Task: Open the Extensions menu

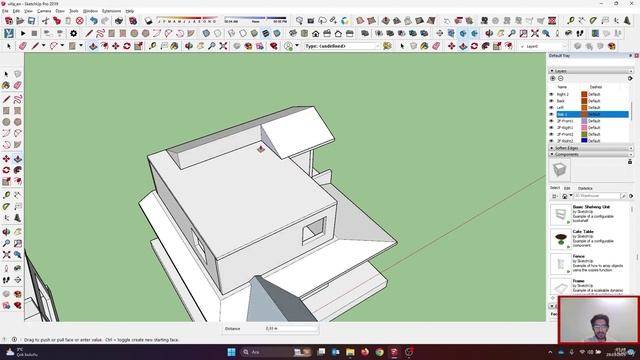Action: point(111,11)
